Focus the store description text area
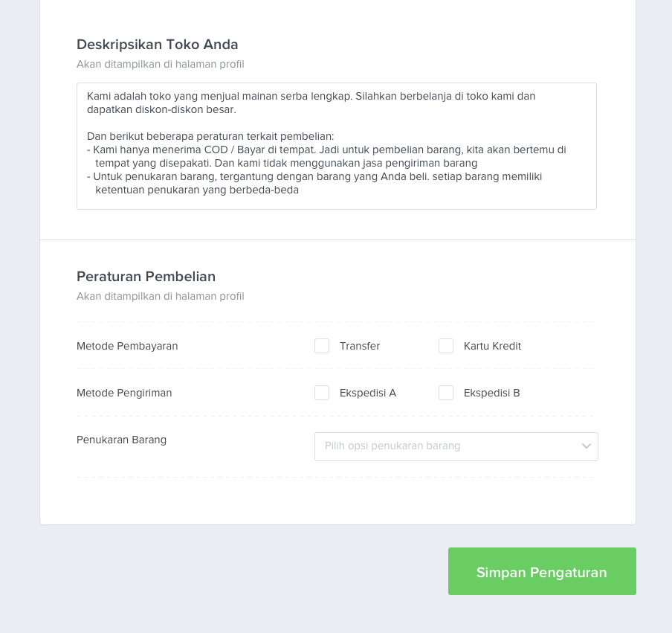 pos(337,147)
